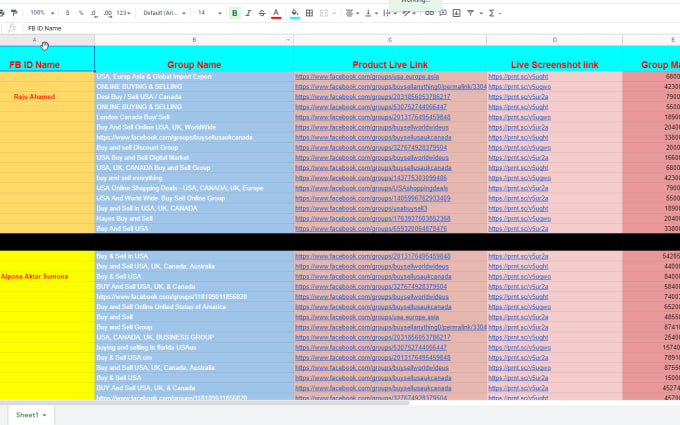Increase decimal places
Image resolution: width=680 pixels, height=425 pixels.
108,13
